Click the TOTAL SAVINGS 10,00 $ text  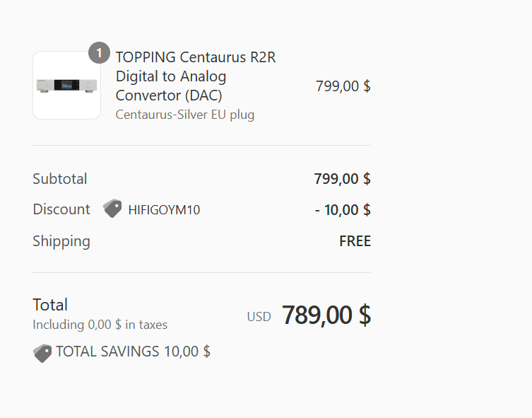tap(133, 352)
